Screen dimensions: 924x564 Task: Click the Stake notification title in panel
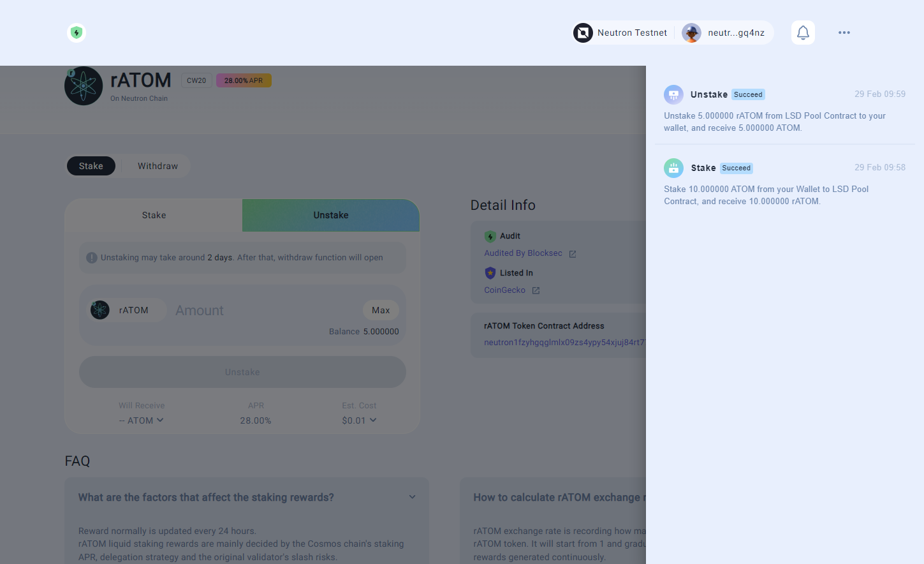click(x=703, y=168)
